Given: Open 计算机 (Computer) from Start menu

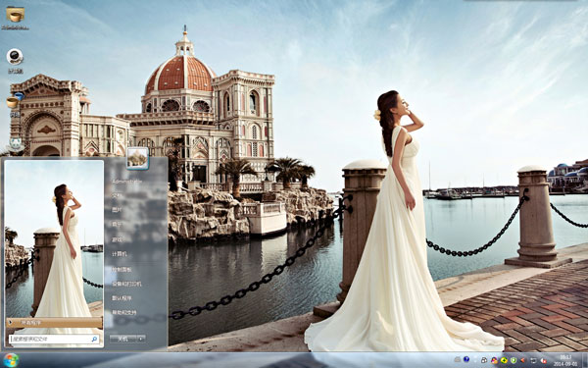Looking at the screenshot, I should click(x=120, y=254).
